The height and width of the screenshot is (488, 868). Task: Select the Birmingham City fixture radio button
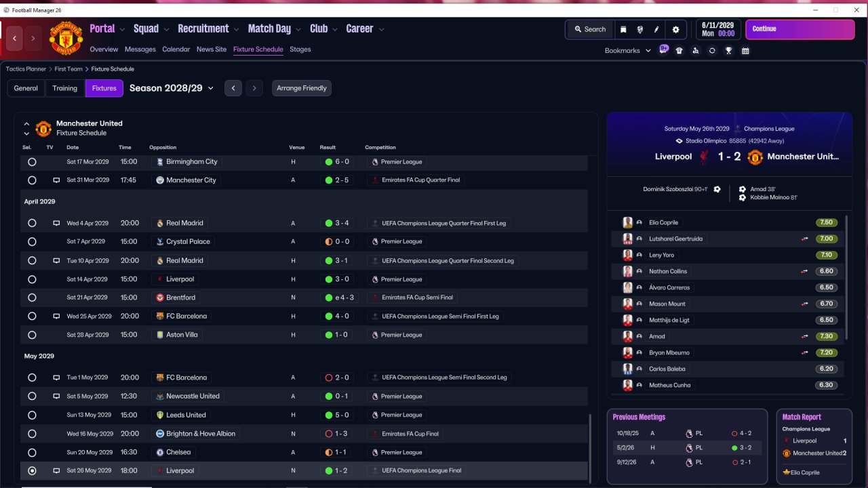click(x=32, y=162)
